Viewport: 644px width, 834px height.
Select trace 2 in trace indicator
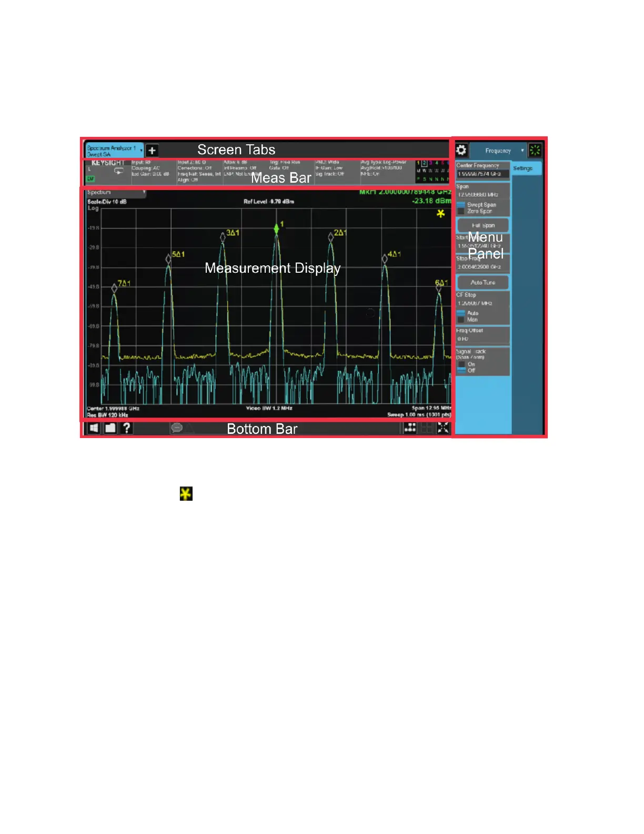pyautogui.click(x=425, y=164)
